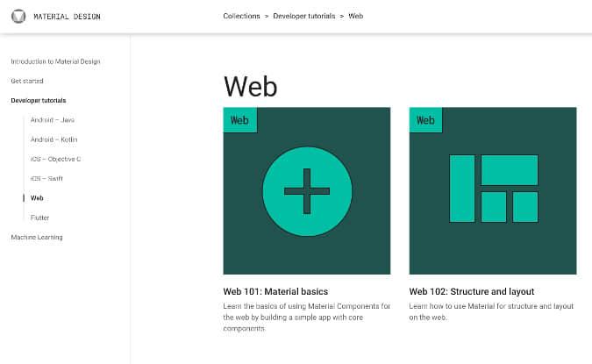
Task: Click the plus circle icon in Web 101 card
Action: coord(307,191)
